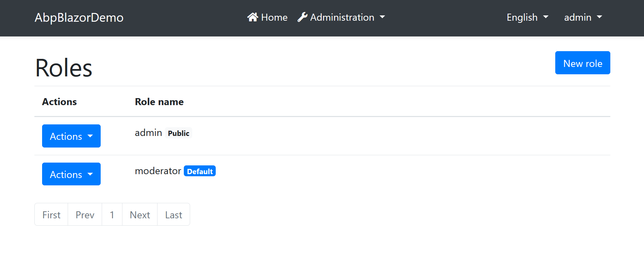Expand the admin user account dropdown

point(583,17)
